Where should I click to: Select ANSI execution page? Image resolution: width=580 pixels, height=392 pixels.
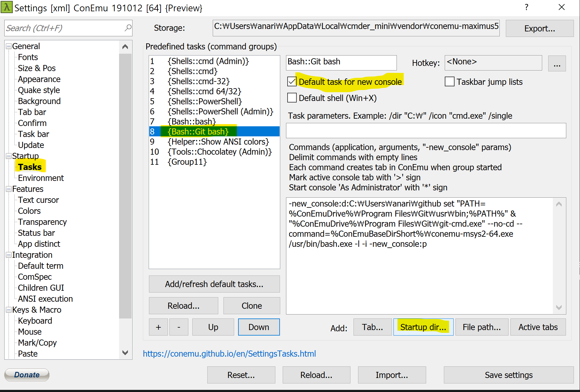(x=45, y=299)
